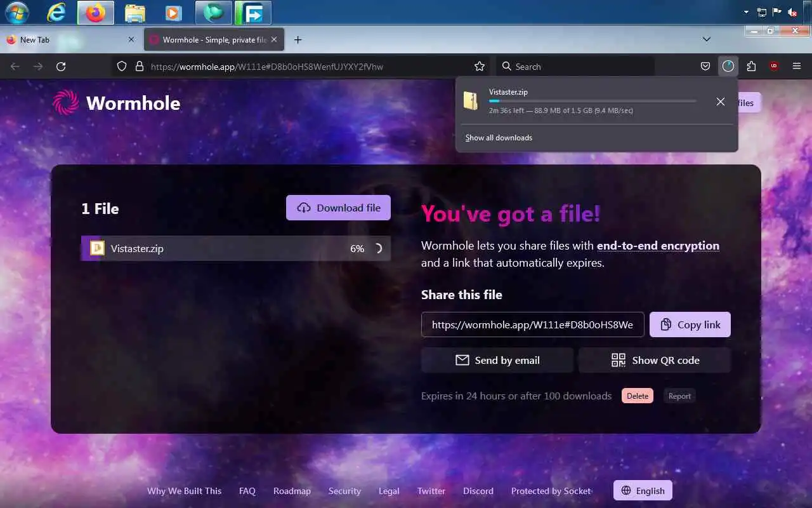This screenshot has height=508, width=812.
Task: Open a new browser tab
Action: (298, 39)
